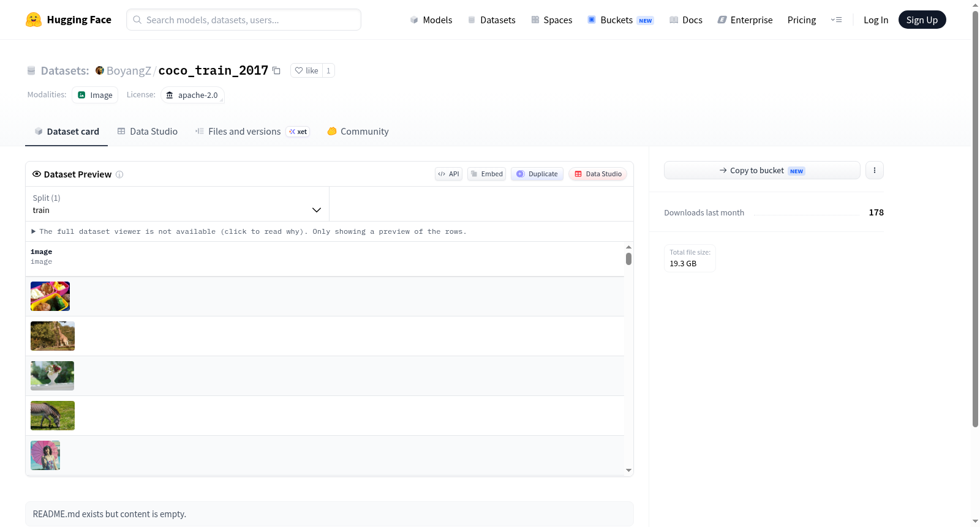
Task: Focus the search models input field
Action: [244, 20]
